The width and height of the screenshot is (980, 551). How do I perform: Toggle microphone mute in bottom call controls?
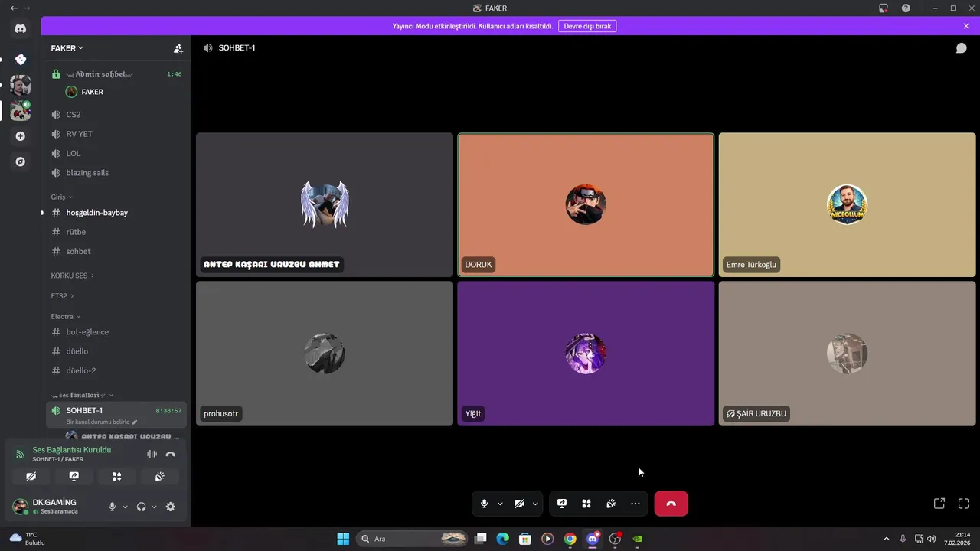(484, 504)
